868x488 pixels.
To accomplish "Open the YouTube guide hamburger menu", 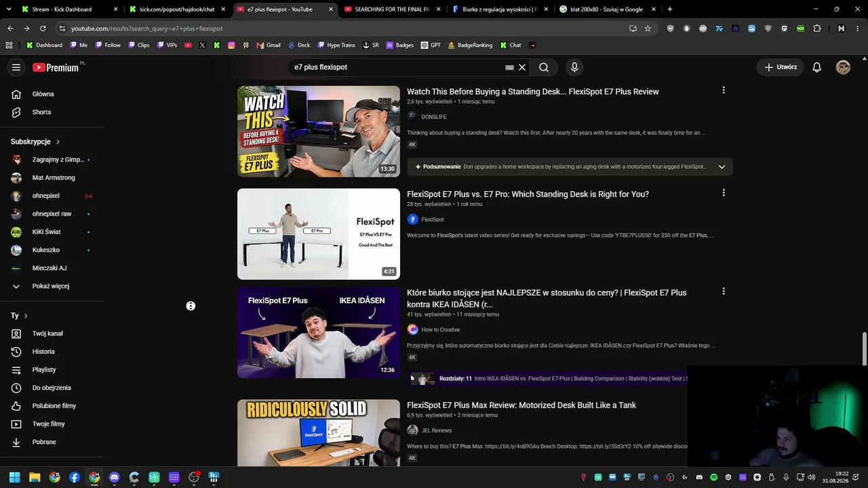I will (x=16, y=67).
